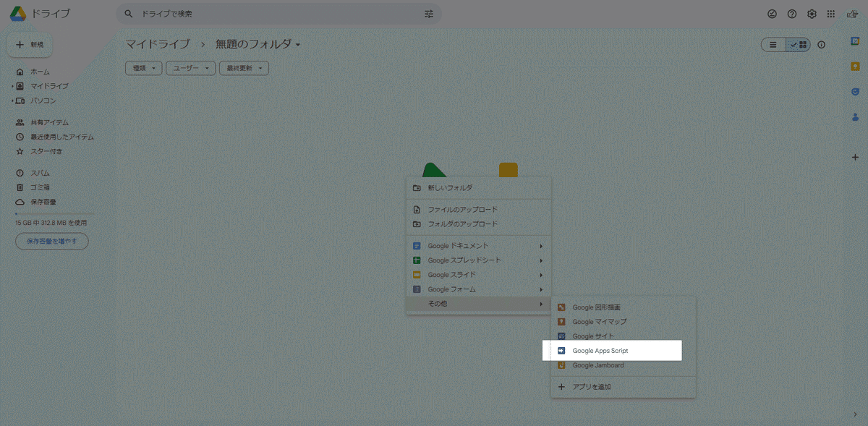The image size is (868, 426).
Task: Go to マイドライブ breadcrumb
Action: 158,44
